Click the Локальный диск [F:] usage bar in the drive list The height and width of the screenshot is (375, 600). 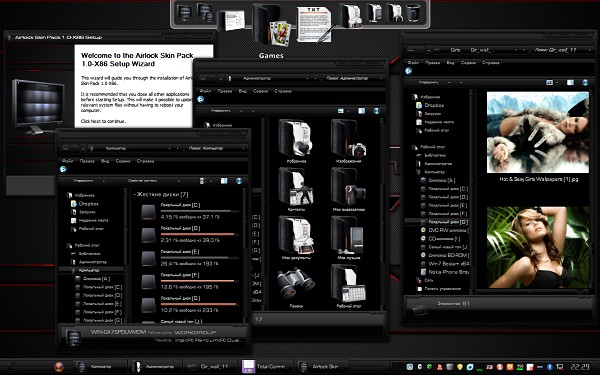click(x=199, y=281)
